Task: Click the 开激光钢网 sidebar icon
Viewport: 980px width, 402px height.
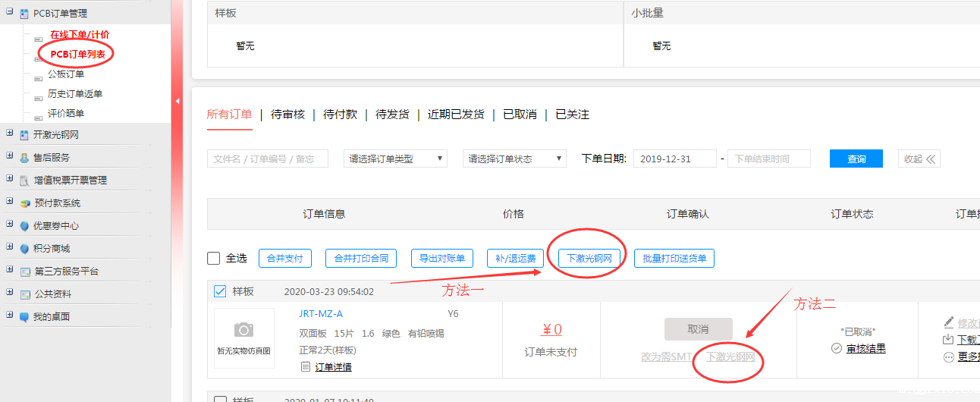Action: pos(25,135)
